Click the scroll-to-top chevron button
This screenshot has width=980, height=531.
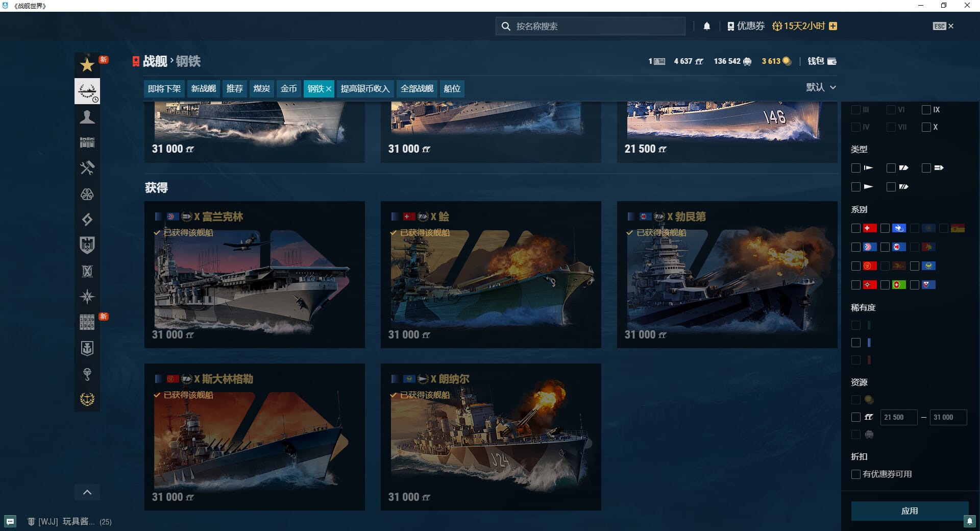pos(87,492)
